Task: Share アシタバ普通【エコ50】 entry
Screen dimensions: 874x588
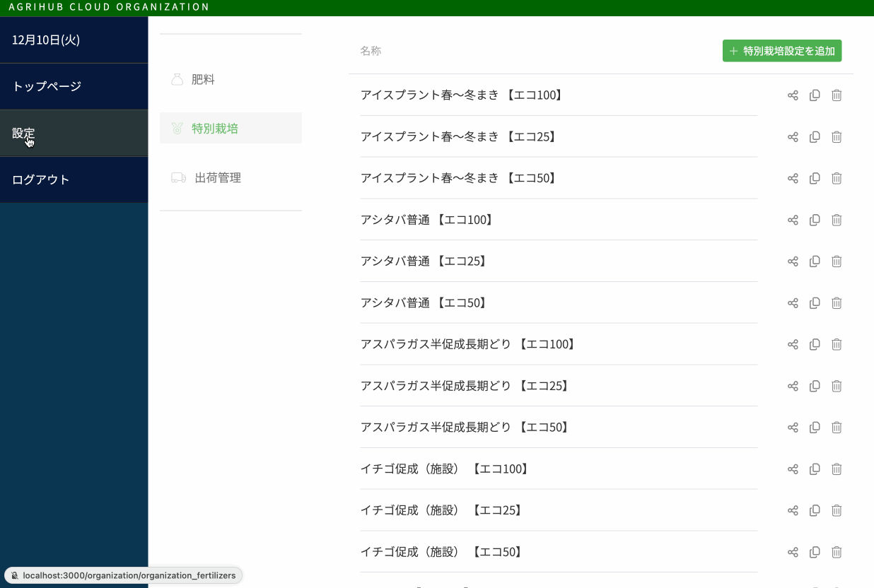Action: (793, 303)
